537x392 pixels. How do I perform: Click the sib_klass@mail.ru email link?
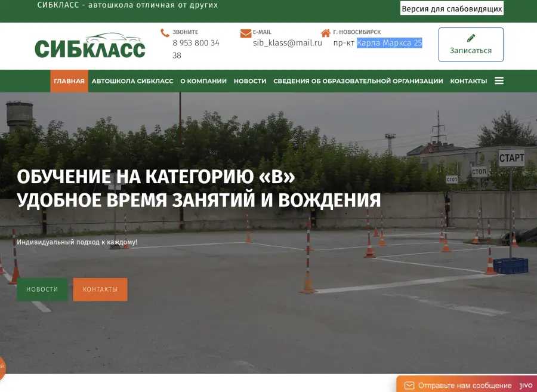pyautogui.click(x=288, y=43)
